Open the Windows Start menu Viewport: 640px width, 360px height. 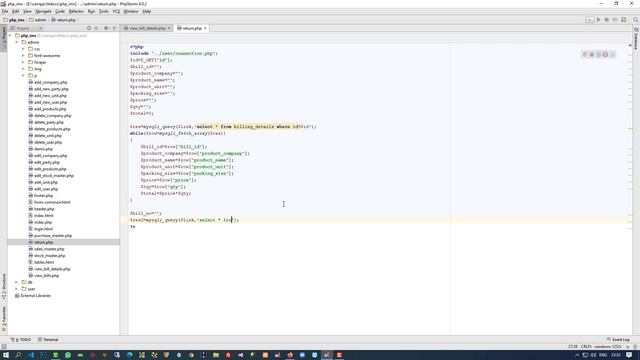pyautogui.click(x=6, y=355)
